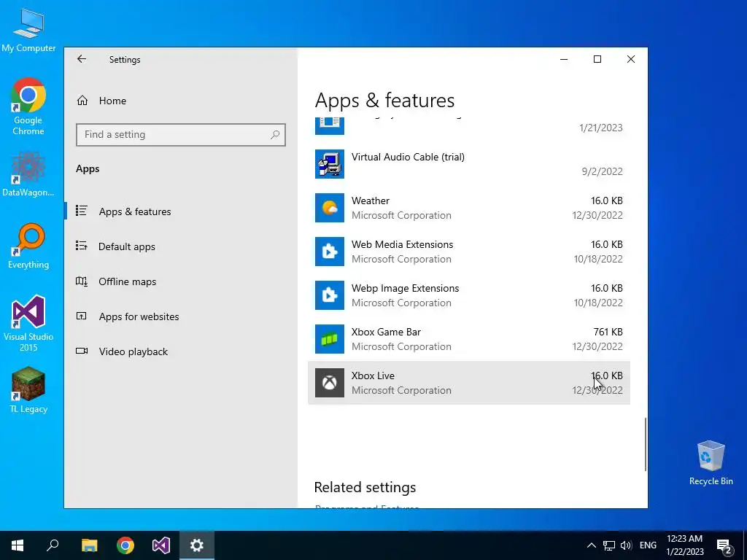Open Offline maps section
Viewport: 747px width, 560px height.
(x=181, y=281)
